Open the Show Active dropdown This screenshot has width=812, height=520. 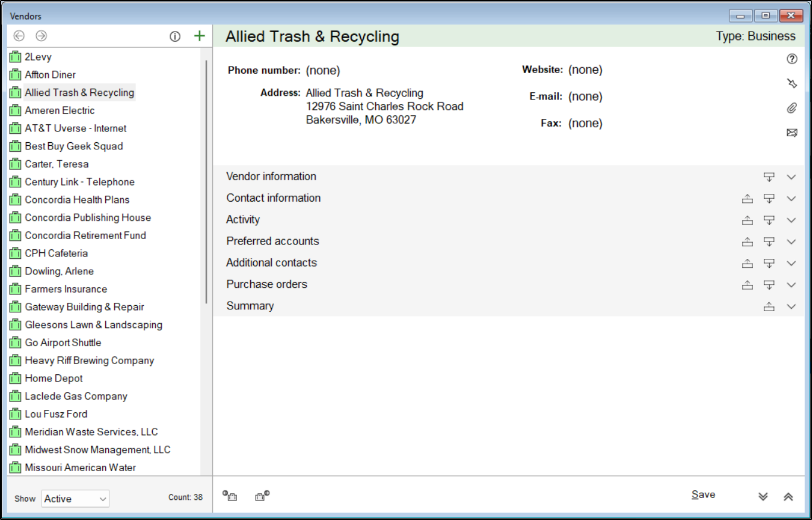click(x=75, y=499)
